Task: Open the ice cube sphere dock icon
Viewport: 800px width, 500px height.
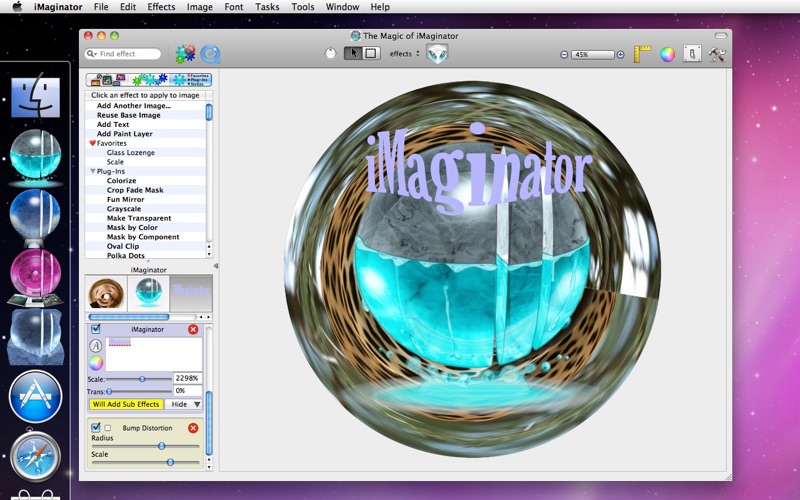Action: [35, 337]
